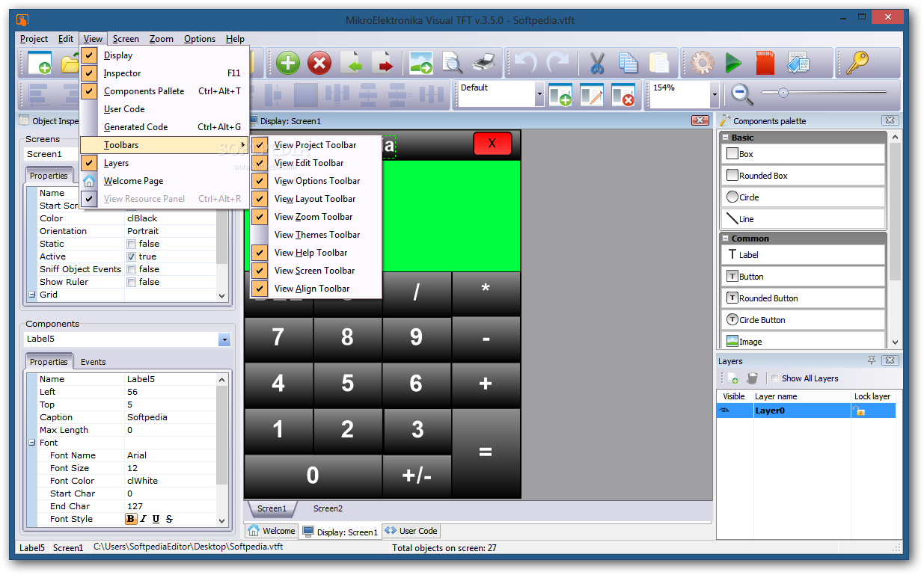
Task: Switch to the Screen2 tab
Action: pyautogui.click(x=328, y=508)
